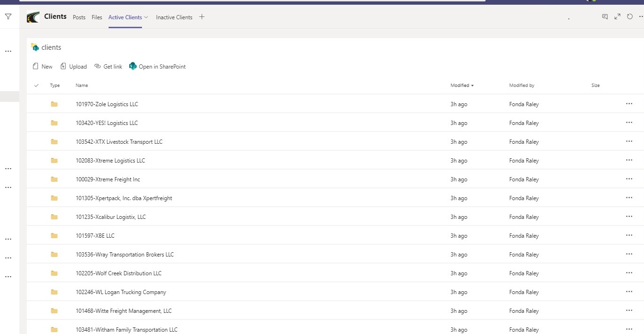Start a conversation using the chat bubble icon

coord(605,16)
